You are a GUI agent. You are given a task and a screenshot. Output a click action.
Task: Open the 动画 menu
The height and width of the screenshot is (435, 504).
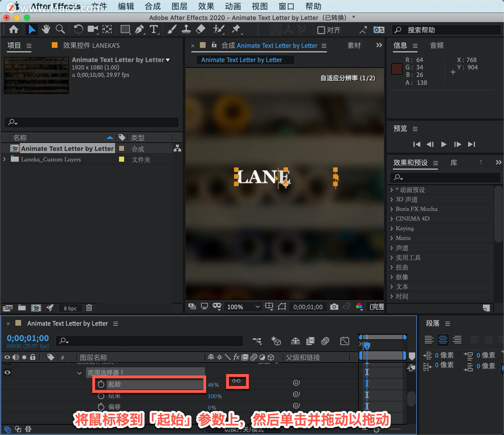pyautogui.click(x=233, y=6)
